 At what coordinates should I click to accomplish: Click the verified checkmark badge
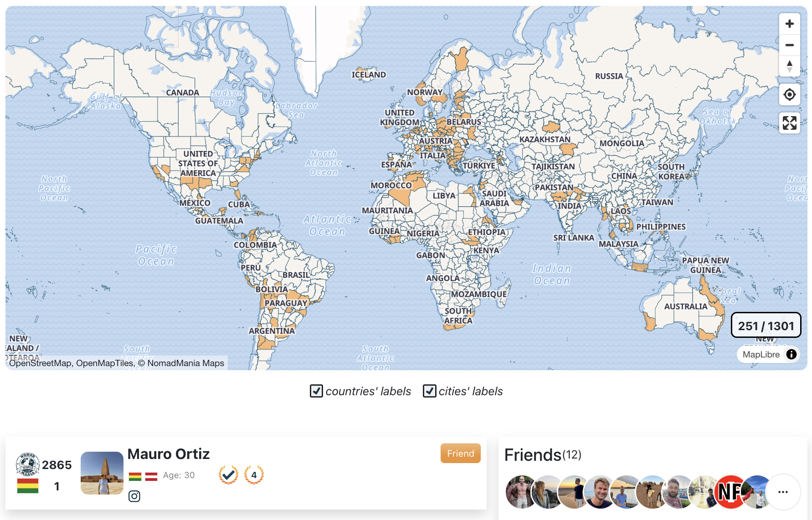(228, 475)
